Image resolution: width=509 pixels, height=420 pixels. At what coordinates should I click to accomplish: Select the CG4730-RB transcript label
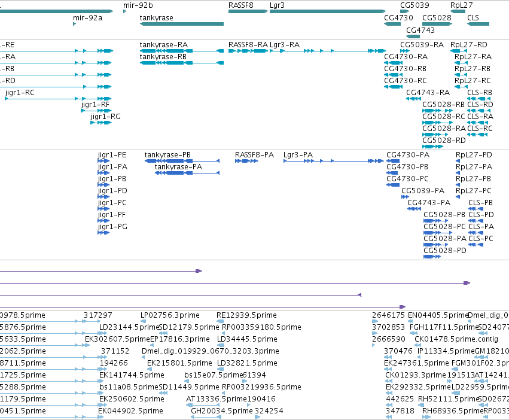(405, 69)
